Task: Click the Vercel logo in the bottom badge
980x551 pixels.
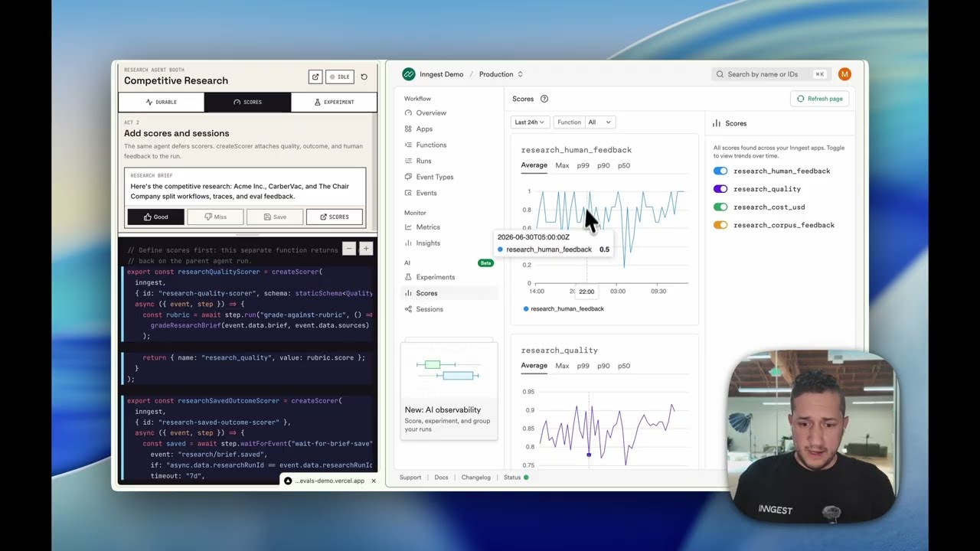Action: coord(288,481)
